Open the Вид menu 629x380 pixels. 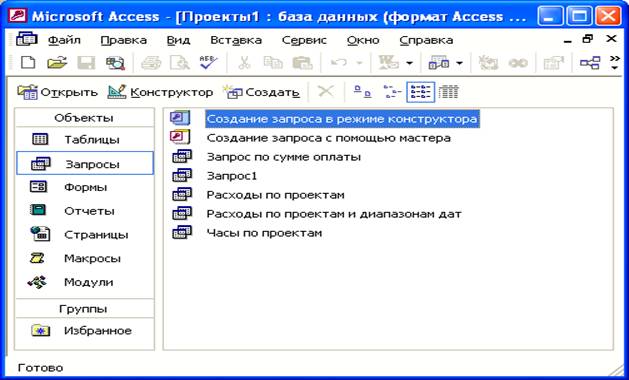[x=178, y=41]
